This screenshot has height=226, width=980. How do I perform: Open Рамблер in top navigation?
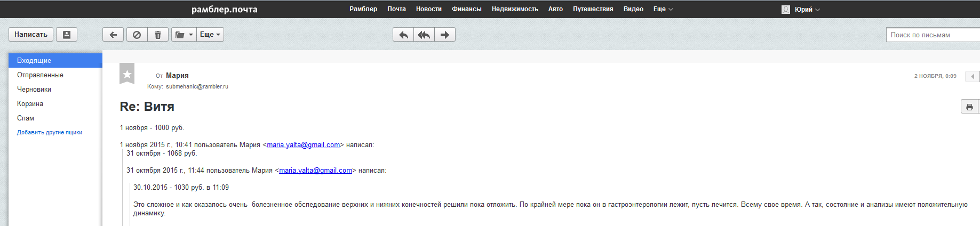(363, 9)
